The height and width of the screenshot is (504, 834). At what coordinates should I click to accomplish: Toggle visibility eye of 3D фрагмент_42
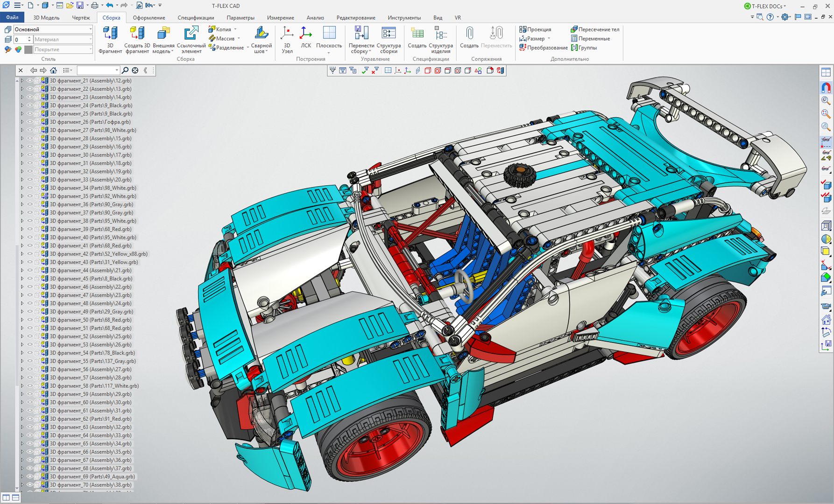(30, 254)
